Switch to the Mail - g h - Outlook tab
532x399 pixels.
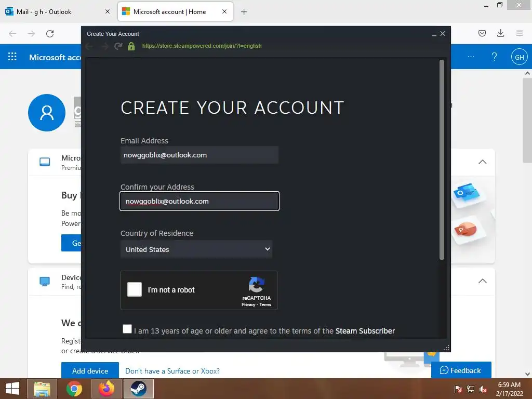click(57, 11)
